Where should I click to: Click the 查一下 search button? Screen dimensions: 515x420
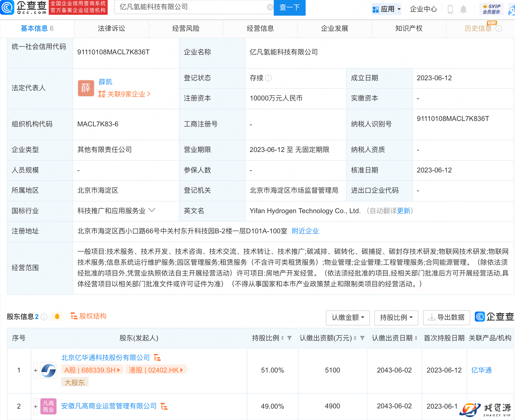pyautogui.click(x=290, y=7)
